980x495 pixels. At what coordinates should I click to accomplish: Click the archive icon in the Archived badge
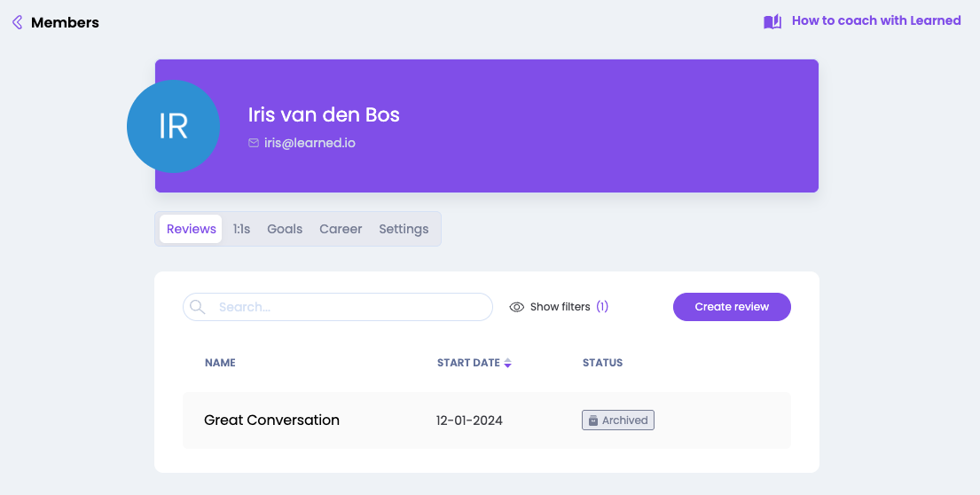(x=593, y=420)
